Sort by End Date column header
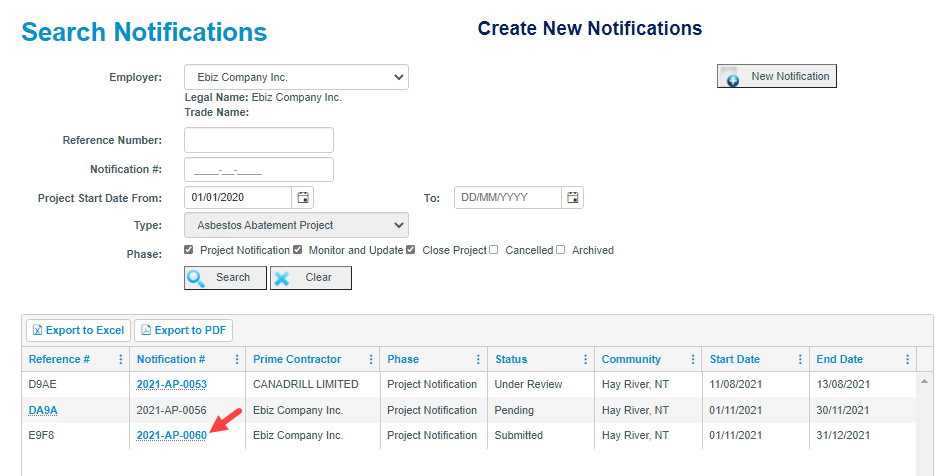 839,359
